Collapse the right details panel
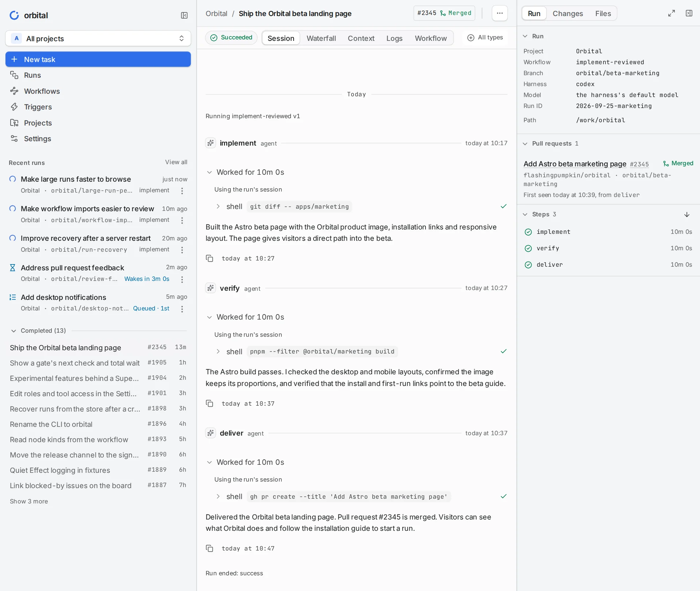This screenshot has width=700, height=591. click(x=689, y=13)
